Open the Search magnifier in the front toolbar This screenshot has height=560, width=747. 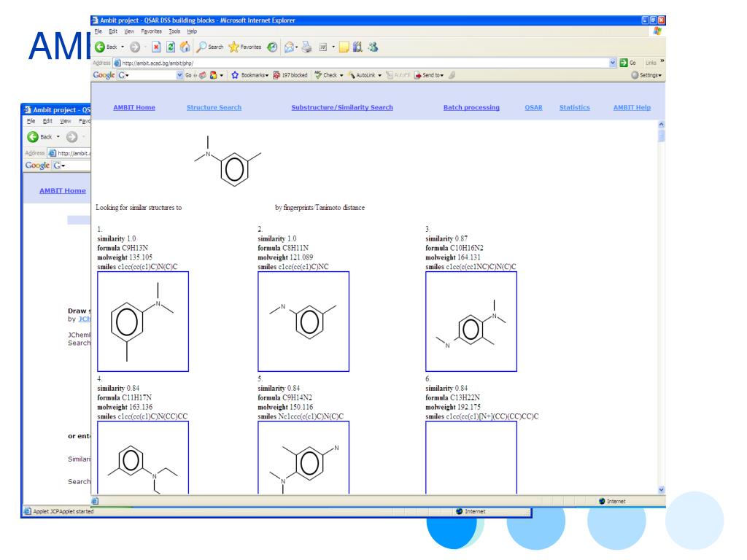coord(202,47)
